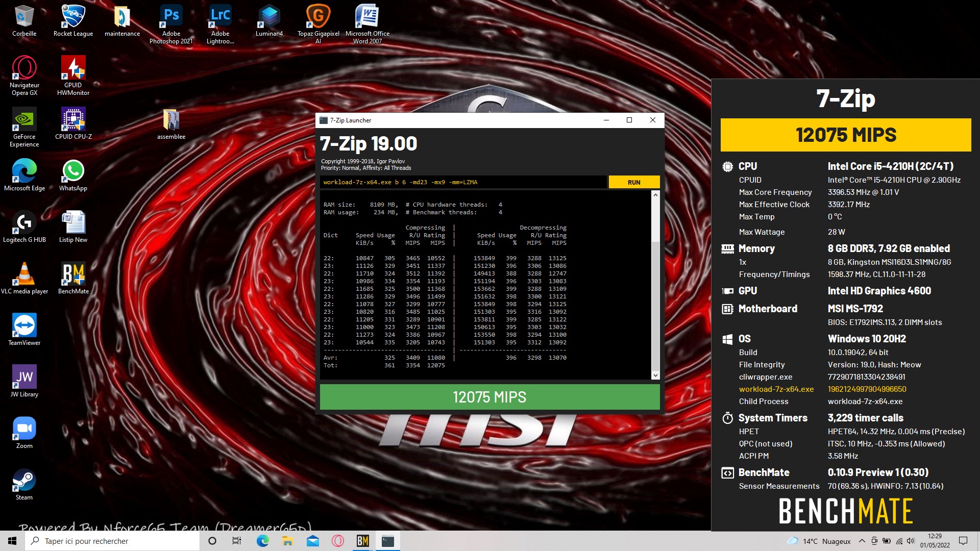Open Task View on taskbar
This screenshot has height=551, width=980.
pos(237,541)
